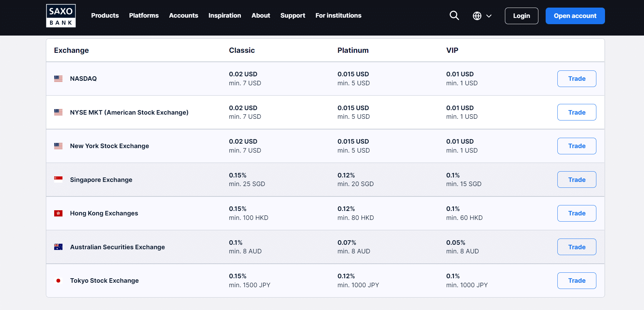Click Australian Classic rate 0.1%
The image size is (644, 310).
pyautogui.click(x=236, y=243)
